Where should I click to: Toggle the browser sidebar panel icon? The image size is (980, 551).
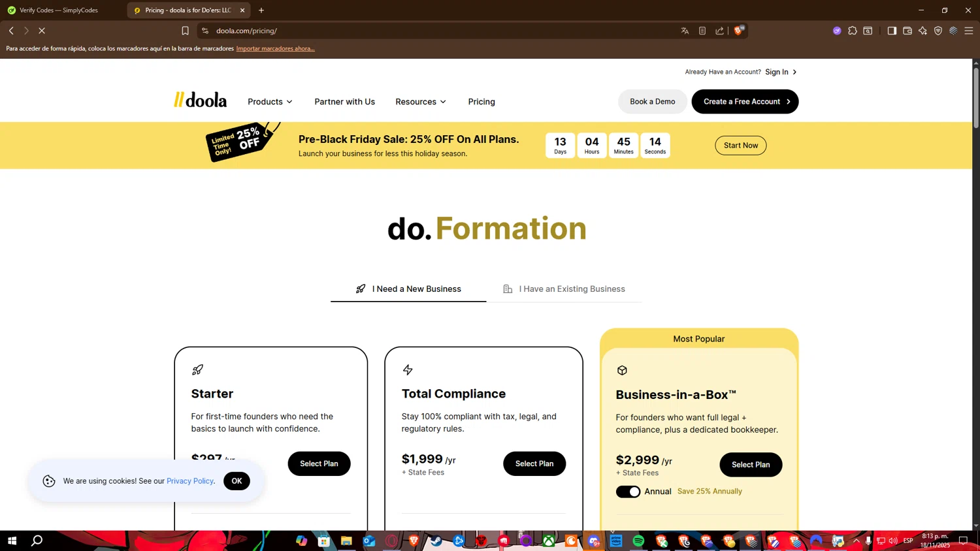pos(892,31)
